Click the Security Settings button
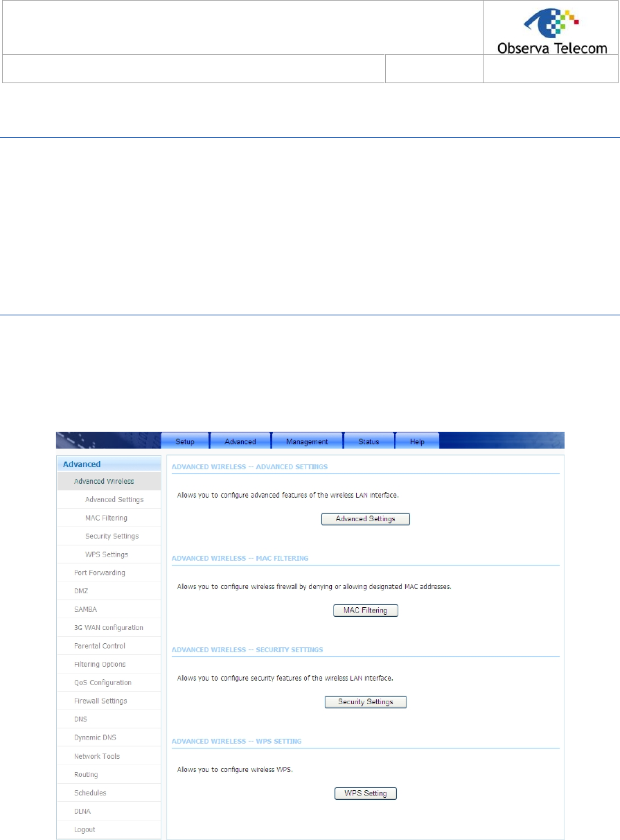Screen dimensions: 620x840 [366, 702]
